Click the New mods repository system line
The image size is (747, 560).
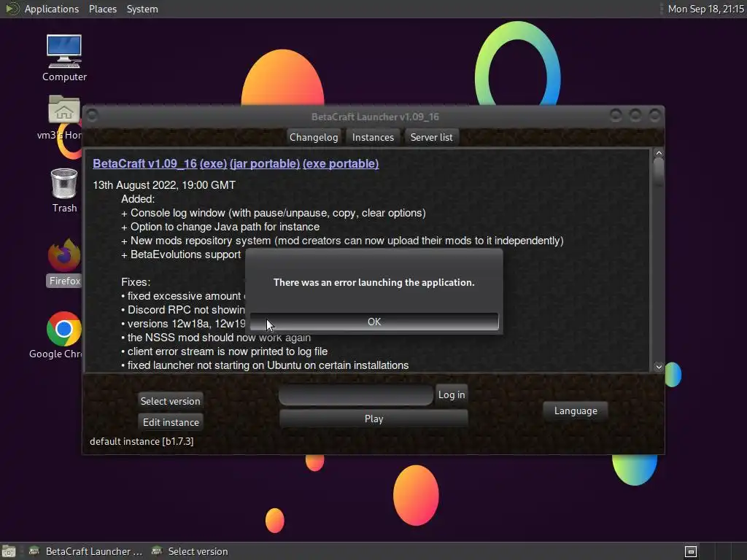(342, 241)
